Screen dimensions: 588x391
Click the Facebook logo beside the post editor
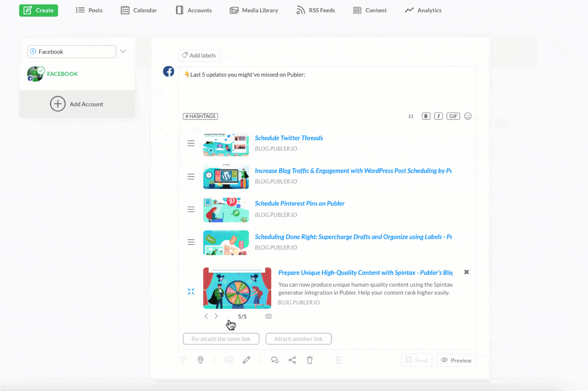(x=168, y=72)
